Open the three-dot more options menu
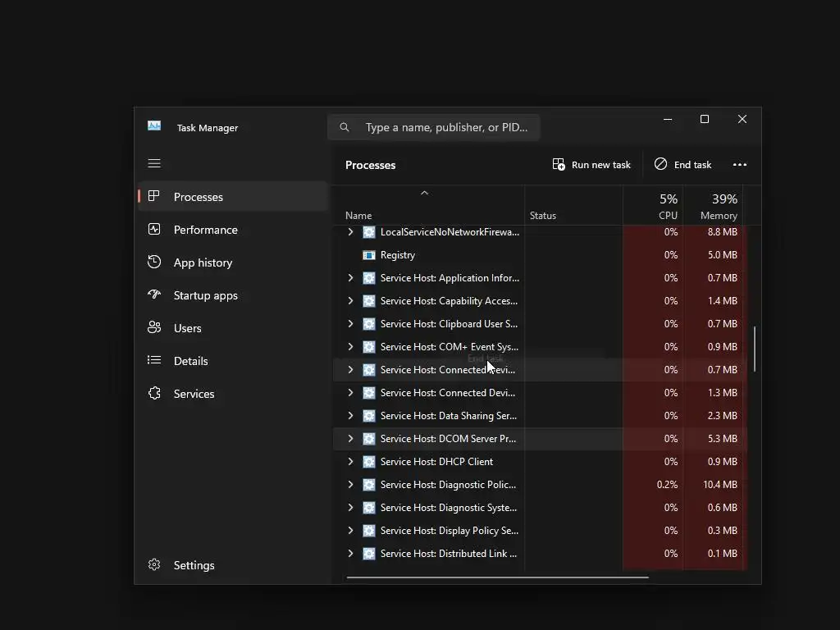Viewport: 840px width, 630px height. click(x=740, y=164)
